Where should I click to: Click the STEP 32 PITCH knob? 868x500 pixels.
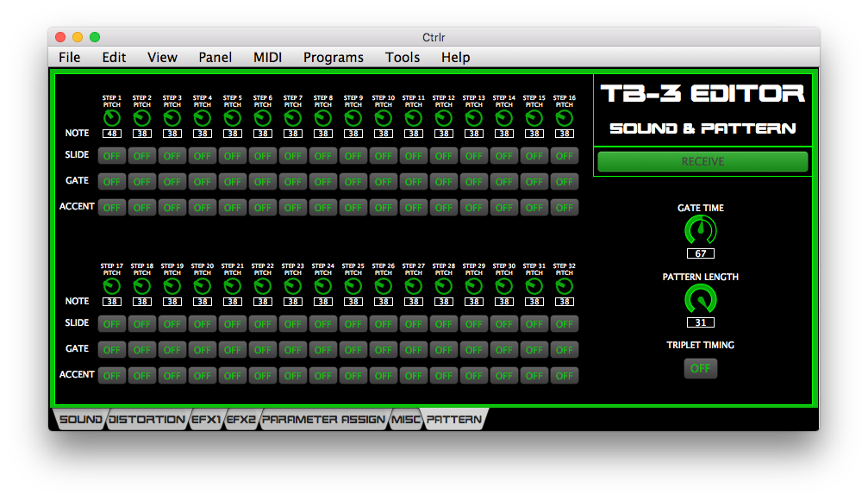pyautogui.click(x=564, y=284)
